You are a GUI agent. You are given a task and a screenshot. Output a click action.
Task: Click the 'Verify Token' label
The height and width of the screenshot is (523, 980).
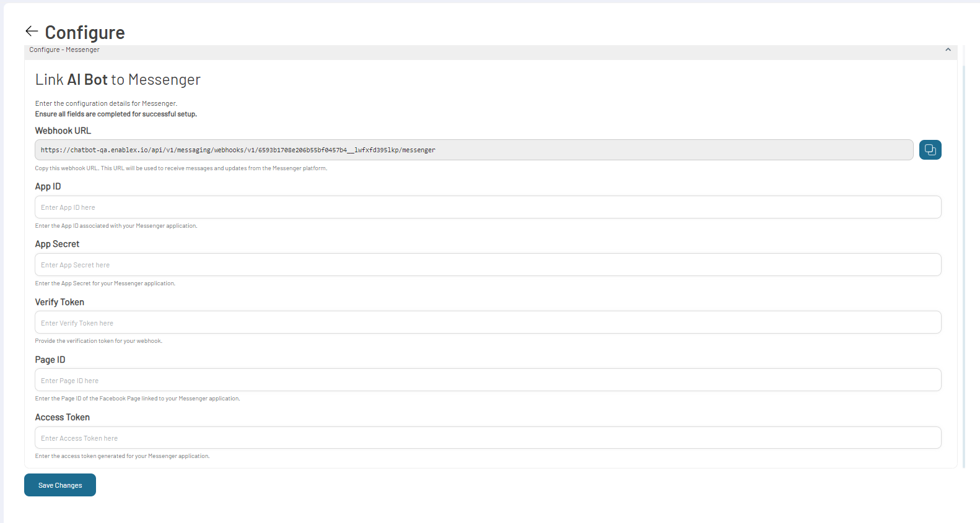tap(59, 302)
